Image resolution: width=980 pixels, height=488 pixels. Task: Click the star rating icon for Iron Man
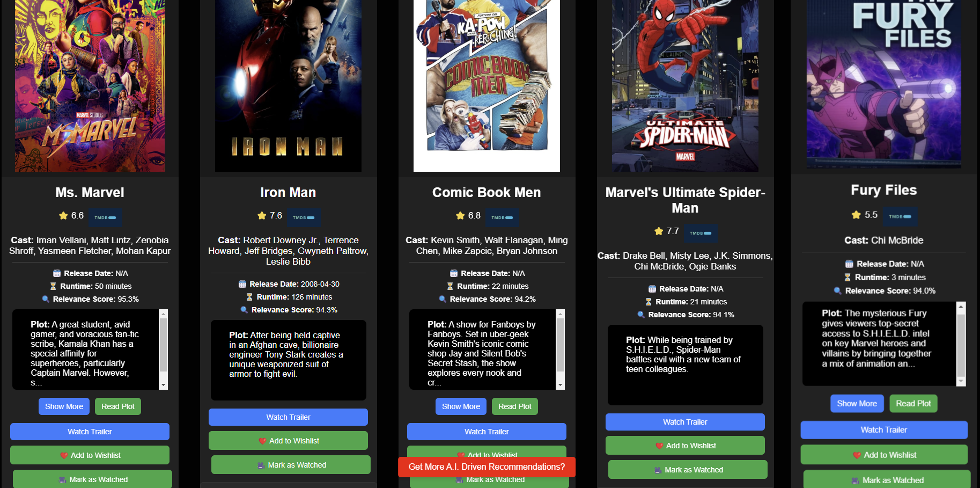(262, 216)
